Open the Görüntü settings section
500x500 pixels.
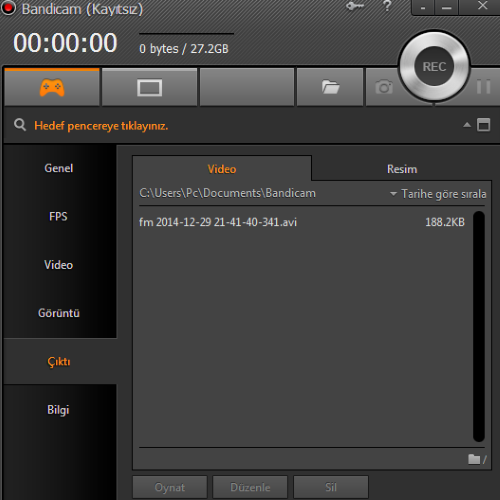(59, 313)
